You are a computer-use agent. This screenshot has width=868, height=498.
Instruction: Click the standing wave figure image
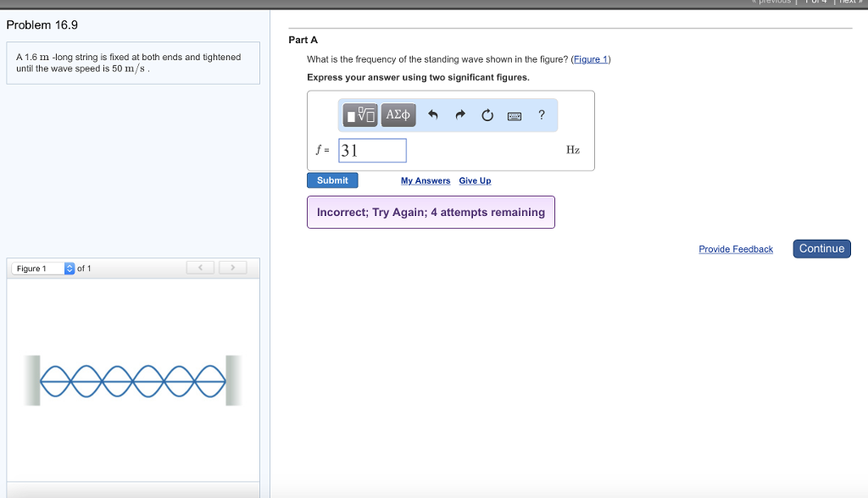coord(133,381)
